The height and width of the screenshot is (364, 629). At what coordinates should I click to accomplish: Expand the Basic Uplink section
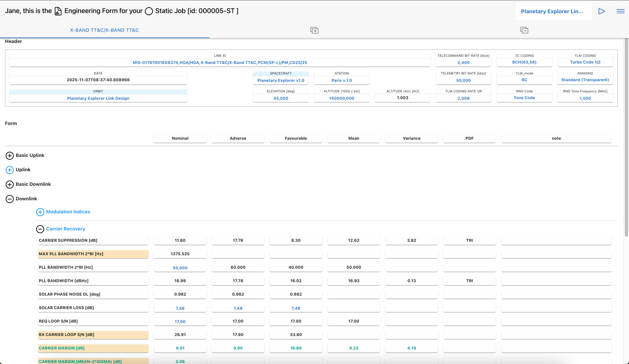pos(10,156)
